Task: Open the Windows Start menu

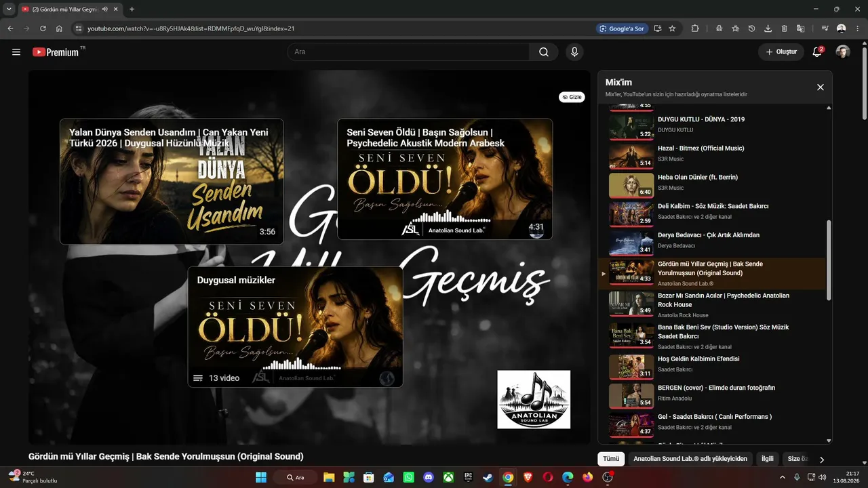Action: 261,477
